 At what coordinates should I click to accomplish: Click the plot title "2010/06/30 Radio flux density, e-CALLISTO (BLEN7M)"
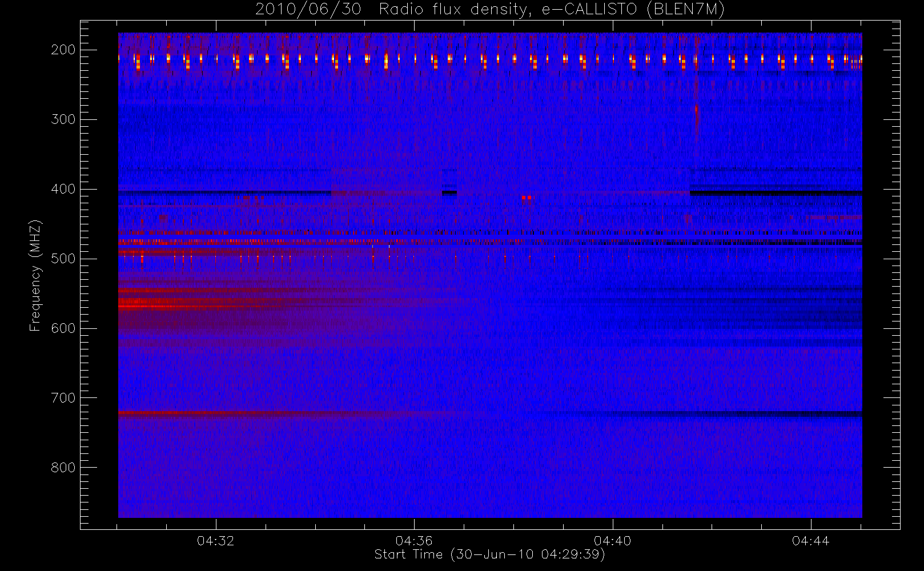489,9
